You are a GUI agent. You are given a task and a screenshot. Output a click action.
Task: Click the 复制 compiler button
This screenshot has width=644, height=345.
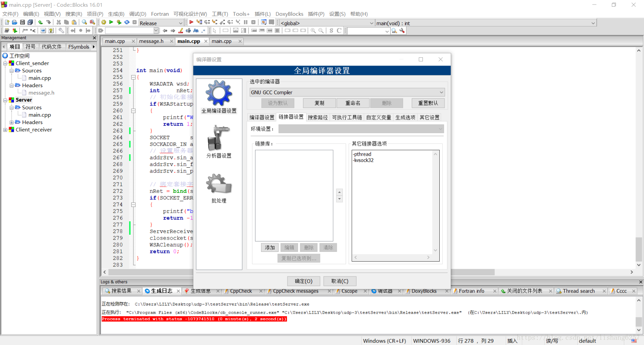(x=320, y=103)
